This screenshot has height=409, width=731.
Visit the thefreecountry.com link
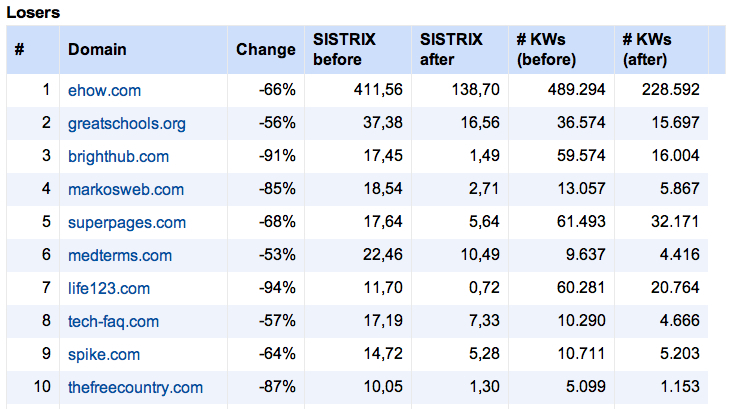[x=135, y=387]
